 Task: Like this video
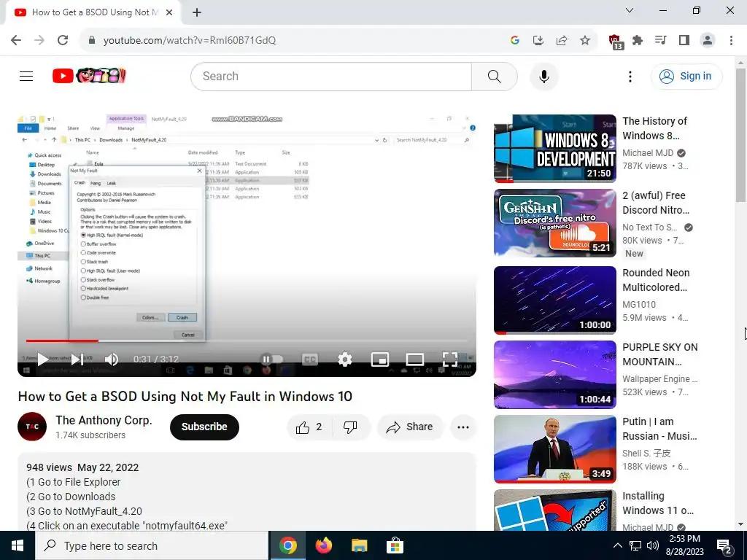pos(309,427)
